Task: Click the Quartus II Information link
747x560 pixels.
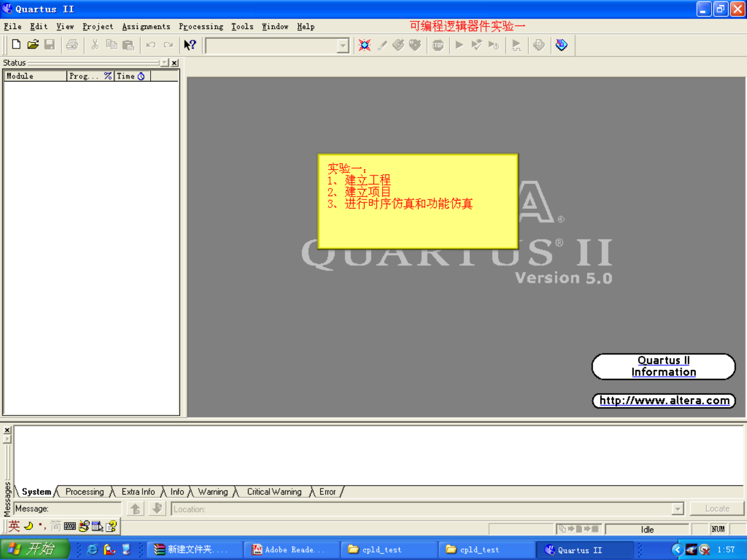Action: pos(663,366)
